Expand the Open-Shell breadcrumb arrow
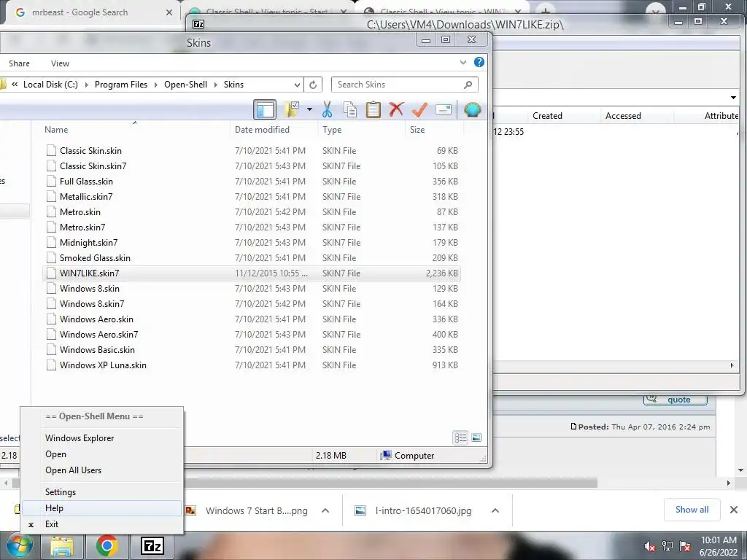747x560 pixels. (x=215, y=85)
